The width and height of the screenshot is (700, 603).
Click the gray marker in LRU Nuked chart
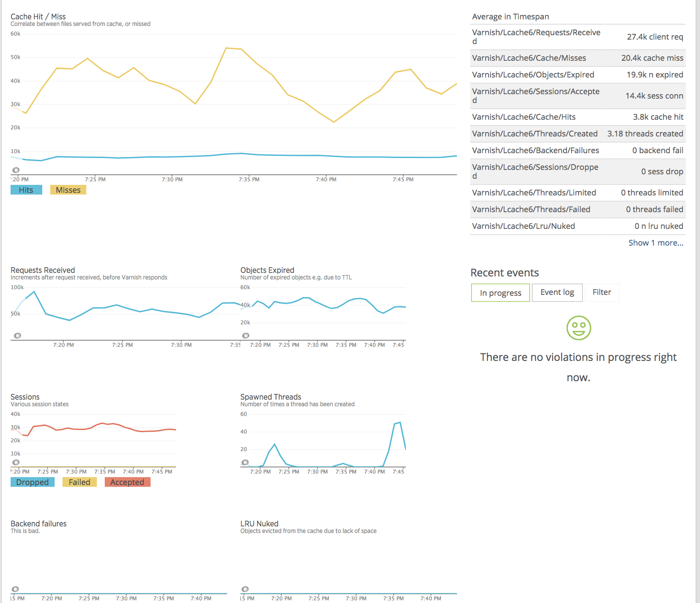click(245, 589)
